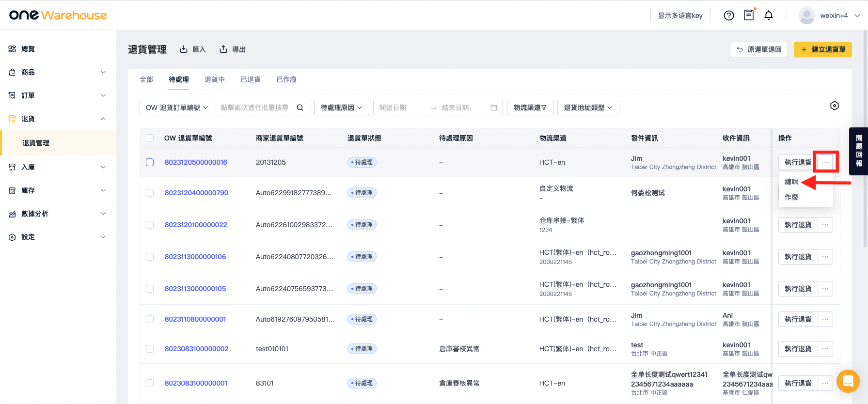
Task: Click the user avatar icon
Action: pyautogui.click(x=806, y=16)
